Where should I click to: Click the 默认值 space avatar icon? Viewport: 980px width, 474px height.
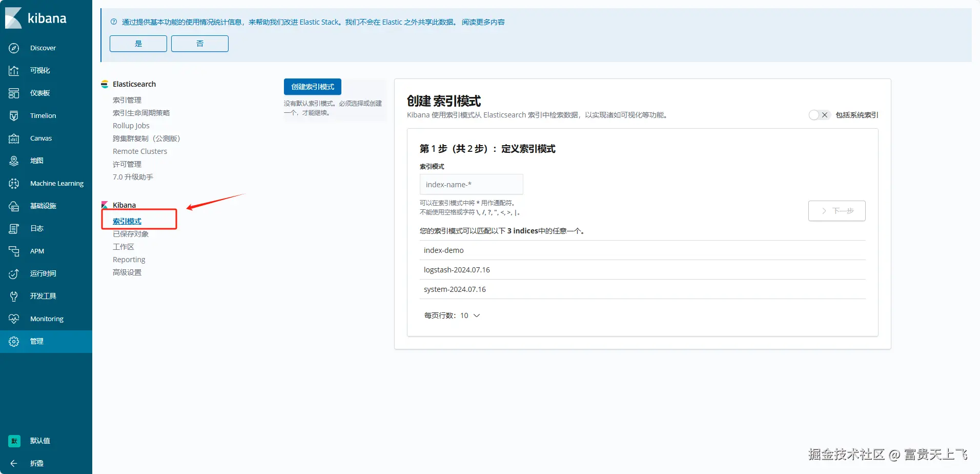coord(14,441)
